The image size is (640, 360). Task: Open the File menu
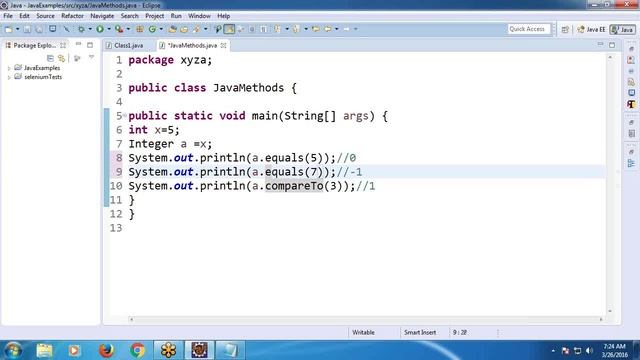(8, 16)
